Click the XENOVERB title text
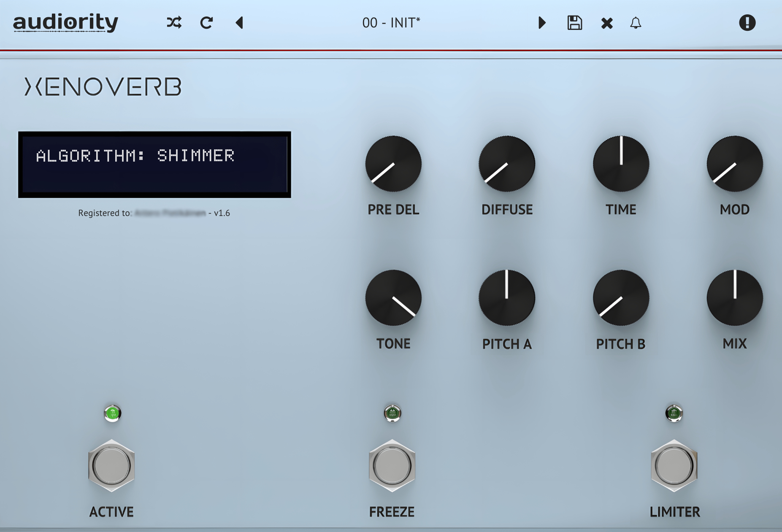 click(x=103, y=86)
